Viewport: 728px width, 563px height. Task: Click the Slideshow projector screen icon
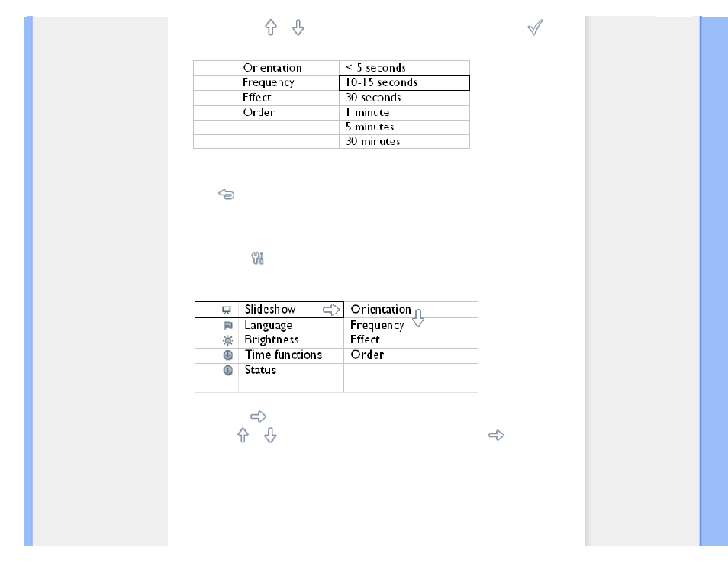(227, 310)
